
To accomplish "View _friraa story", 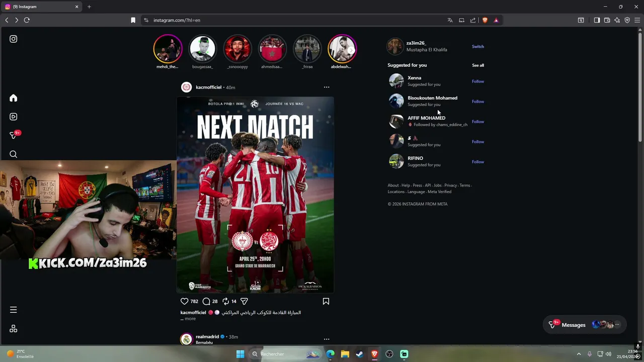I will click(x=307, y=49).
